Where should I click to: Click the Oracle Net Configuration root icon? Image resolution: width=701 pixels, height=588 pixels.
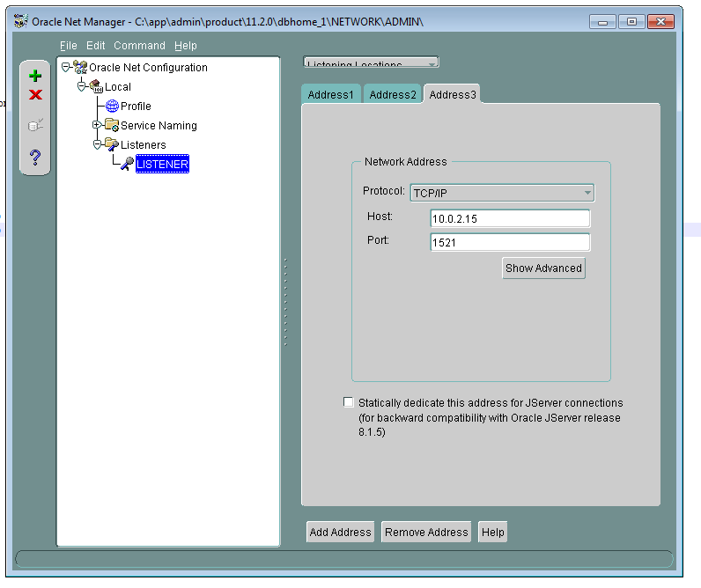(80, 67)
